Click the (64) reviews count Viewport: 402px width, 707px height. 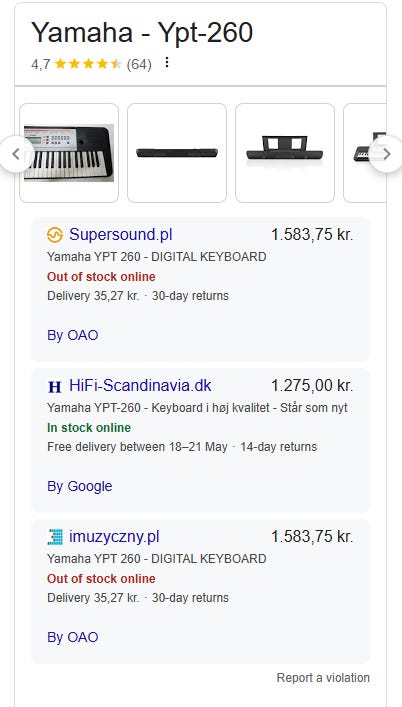click(x=139, y=65)
